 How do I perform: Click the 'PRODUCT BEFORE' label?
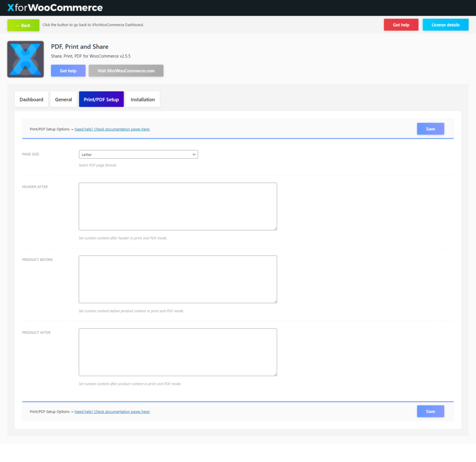(x=37, y=260)
